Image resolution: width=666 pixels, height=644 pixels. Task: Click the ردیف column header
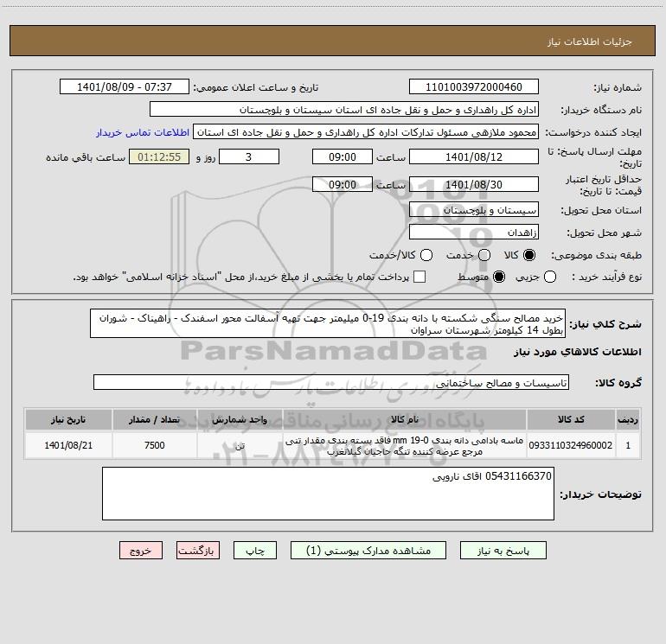[x=628, y=420]
